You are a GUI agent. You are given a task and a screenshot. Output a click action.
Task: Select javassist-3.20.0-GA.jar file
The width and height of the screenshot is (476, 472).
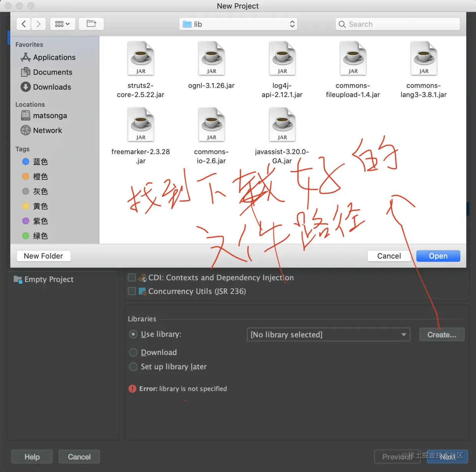282,136
